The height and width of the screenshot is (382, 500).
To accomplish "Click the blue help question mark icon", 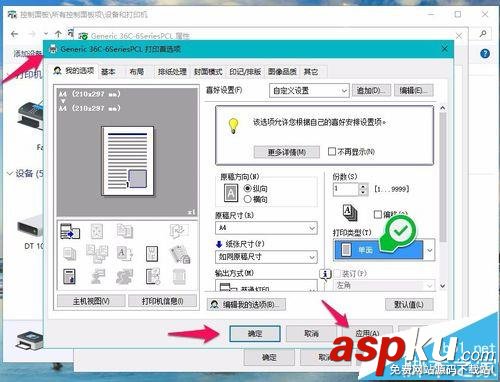I will tap(485, 53).
